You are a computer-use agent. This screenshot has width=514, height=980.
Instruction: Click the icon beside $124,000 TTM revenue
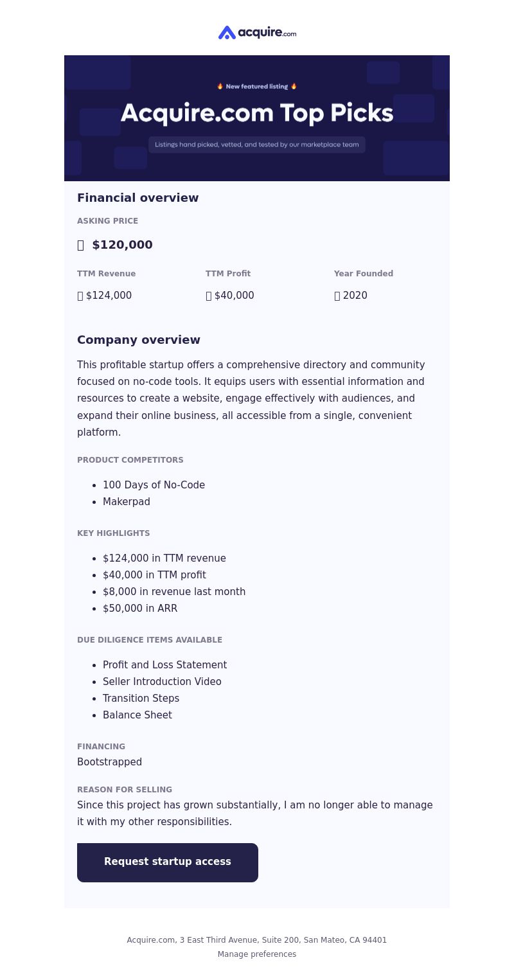(80, 296)
